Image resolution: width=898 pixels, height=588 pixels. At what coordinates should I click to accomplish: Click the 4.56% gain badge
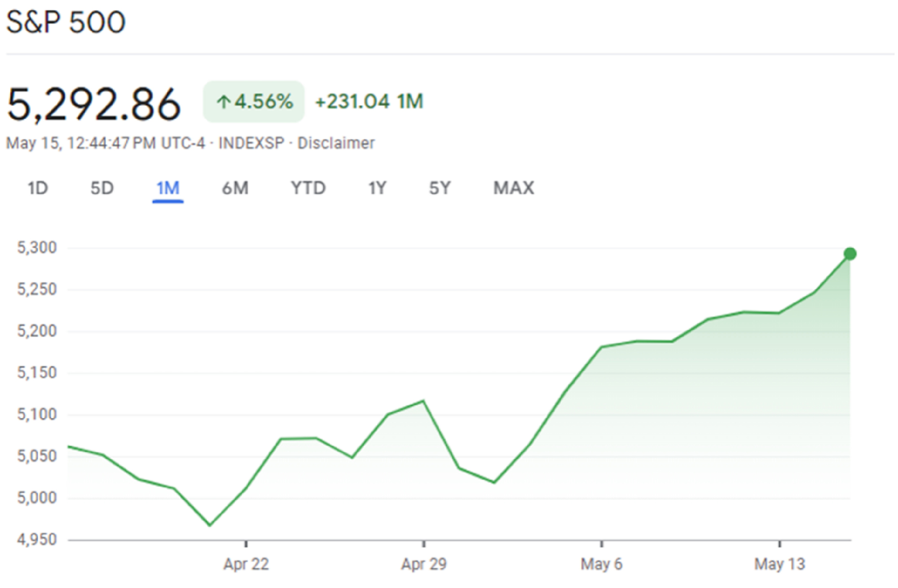[x=254, y=101]
